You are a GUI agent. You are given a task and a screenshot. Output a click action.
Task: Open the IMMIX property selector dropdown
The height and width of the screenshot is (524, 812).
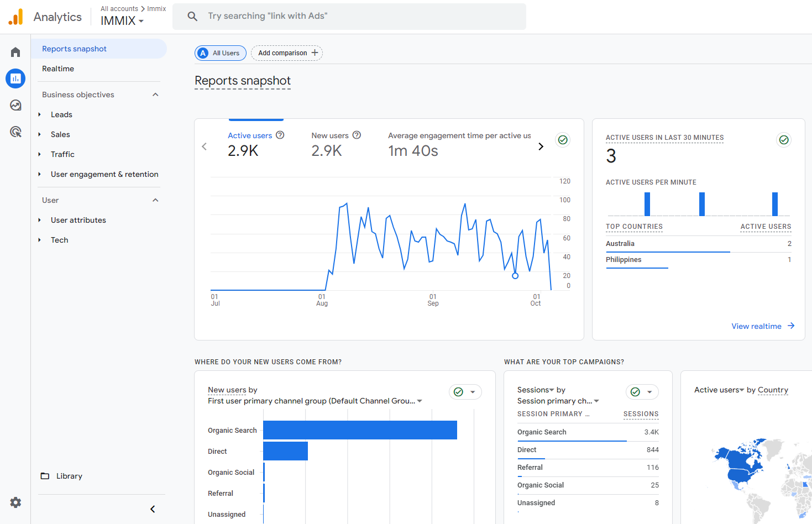pos(122,21)
